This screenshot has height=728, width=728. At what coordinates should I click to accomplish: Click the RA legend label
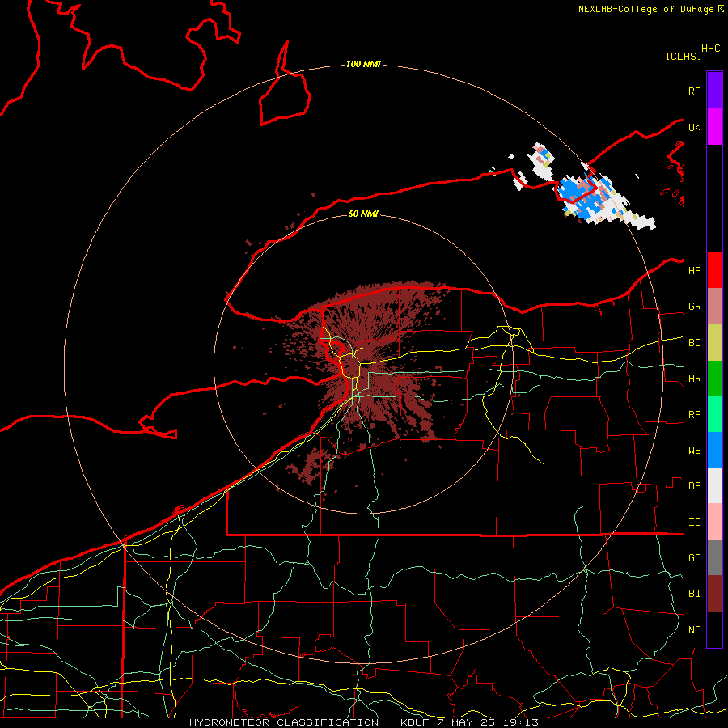(x=694, y=415)
